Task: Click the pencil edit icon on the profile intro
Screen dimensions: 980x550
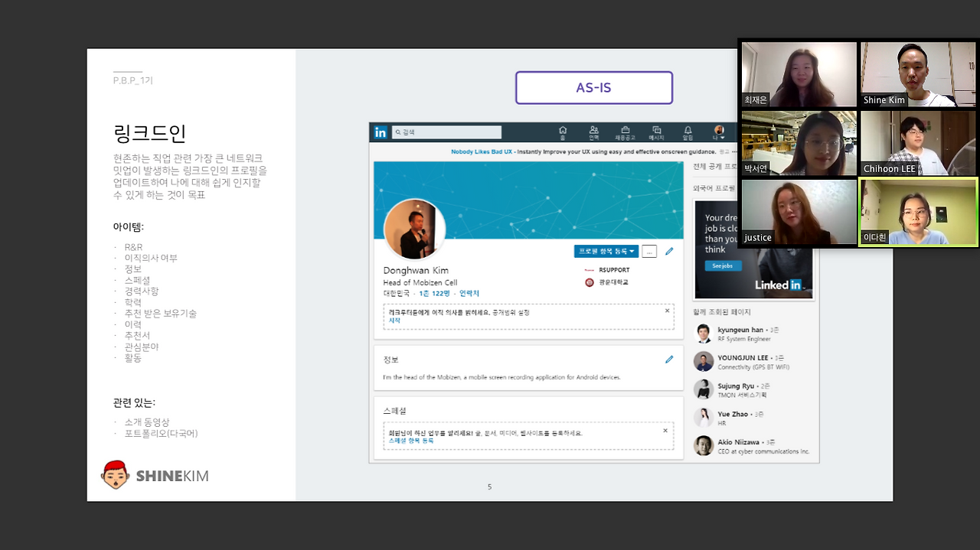Action: point(669,251)
